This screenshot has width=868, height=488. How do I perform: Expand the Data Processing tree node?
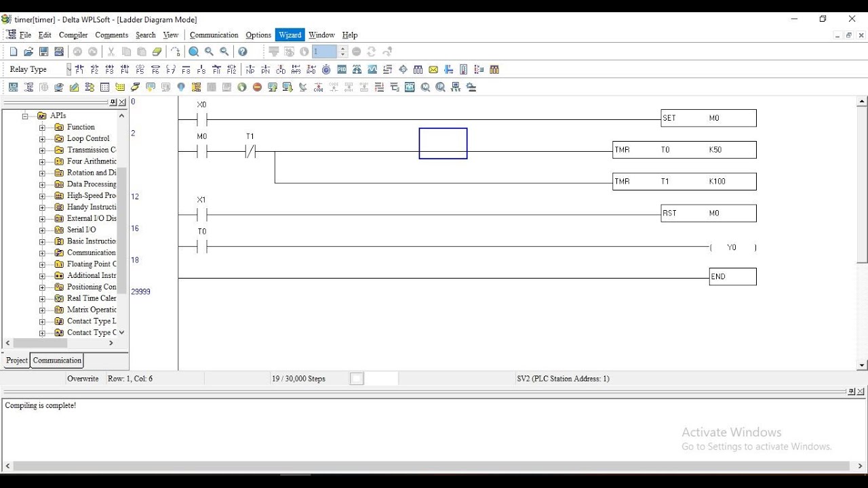[42, 184]
